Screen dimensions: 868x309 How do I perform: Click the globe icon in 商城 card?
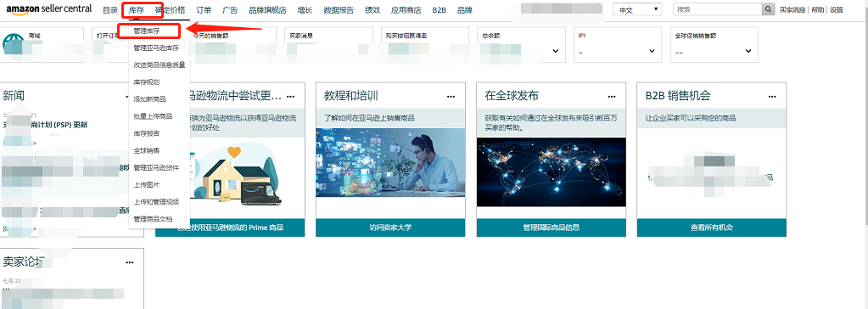click(x=14, y=44)
